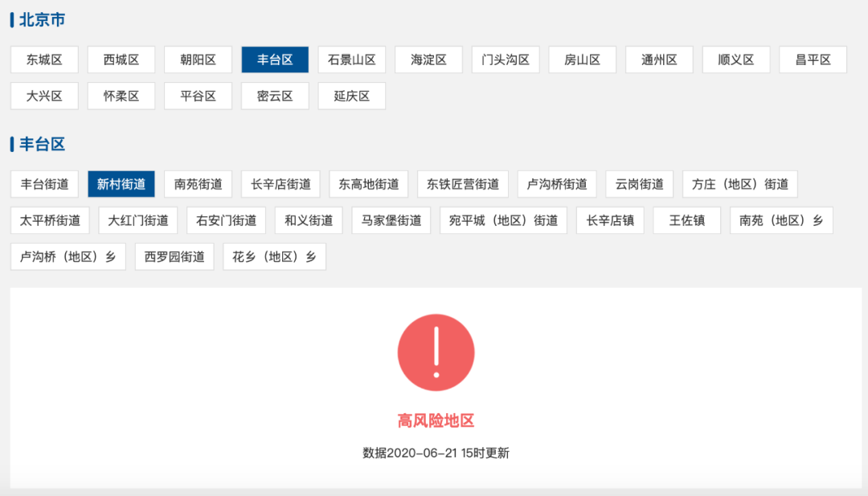Select 南苑街道 subdistrict
Image resolution: width=868 pixels, height=496 pixels.
pos(199,183)
